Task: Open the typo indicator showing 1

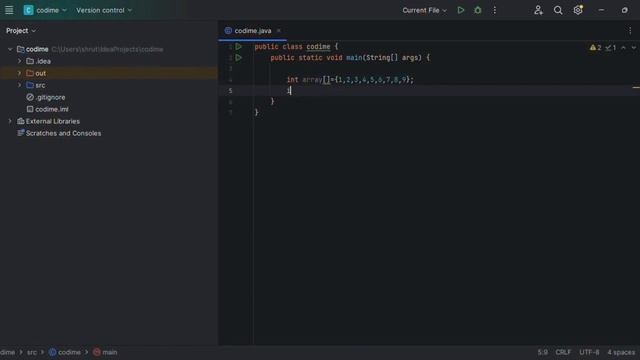Action: coord(611,48)
